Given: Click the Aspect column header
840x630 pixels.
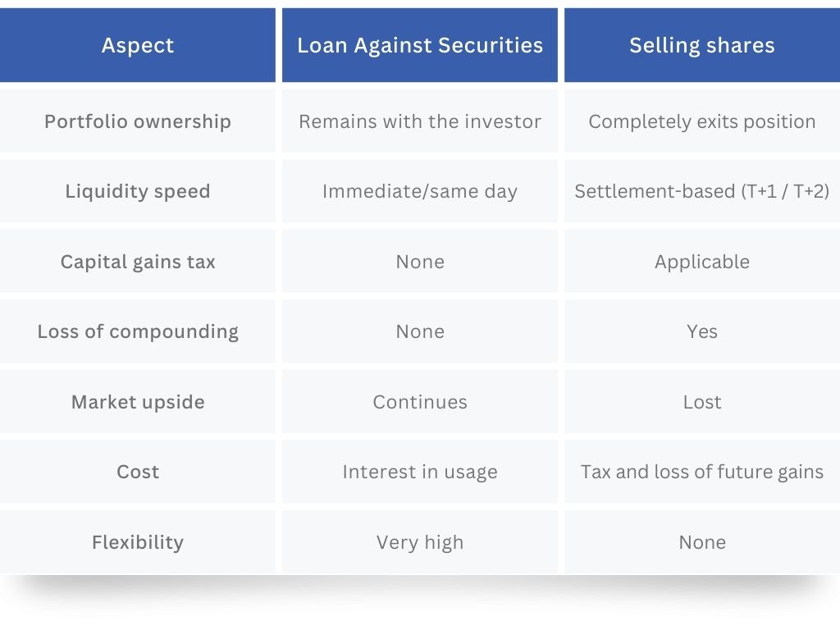Looking at the screenshot, I should pyautogui.click(x=138, y=45).
